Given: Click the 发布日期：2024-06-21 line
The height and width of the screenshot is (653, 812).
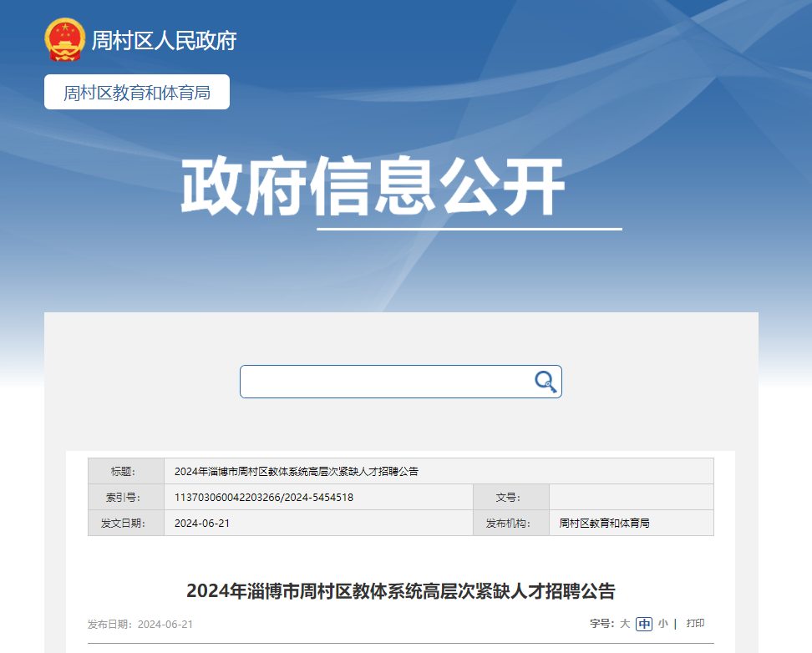Looking at the screenshot, I should pos(140,624).
